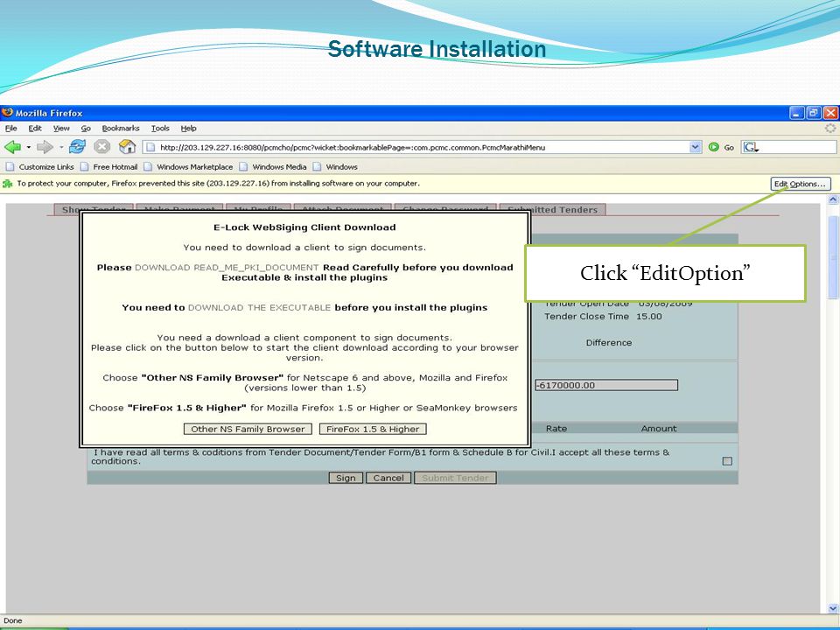The image size is (840, 630).
Task: Click the Rate column header
Action: pos(556,429)
